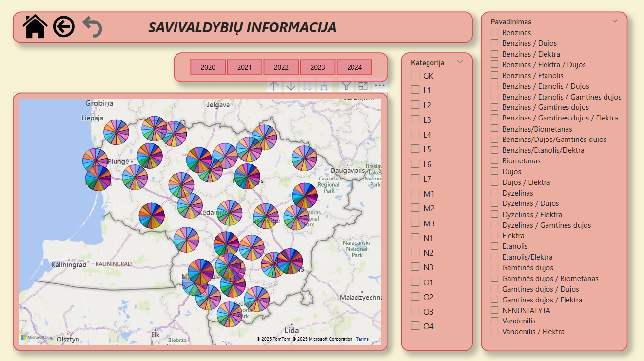Check the GK category checkbox
Screen dimensions: 644x361
(x=415, y=75)
